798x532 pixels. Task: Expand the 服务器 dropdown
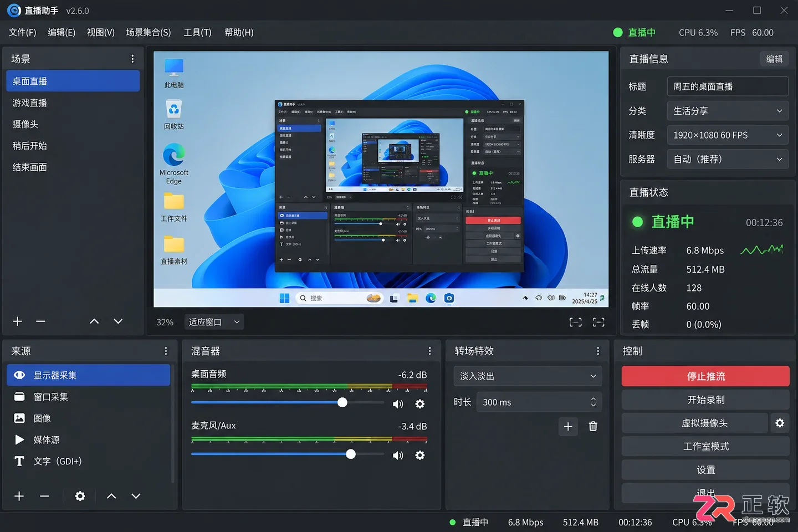tap(728, 159)
